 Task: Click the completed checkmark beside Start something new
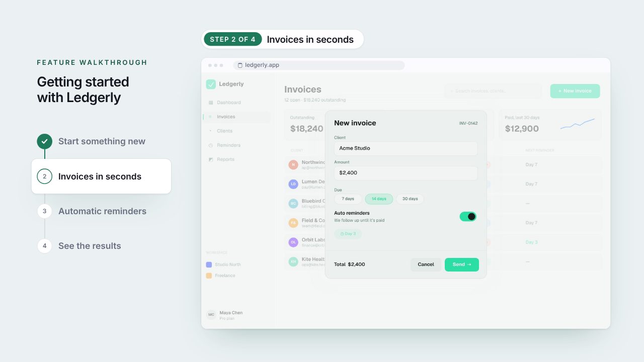click(44, 141)
